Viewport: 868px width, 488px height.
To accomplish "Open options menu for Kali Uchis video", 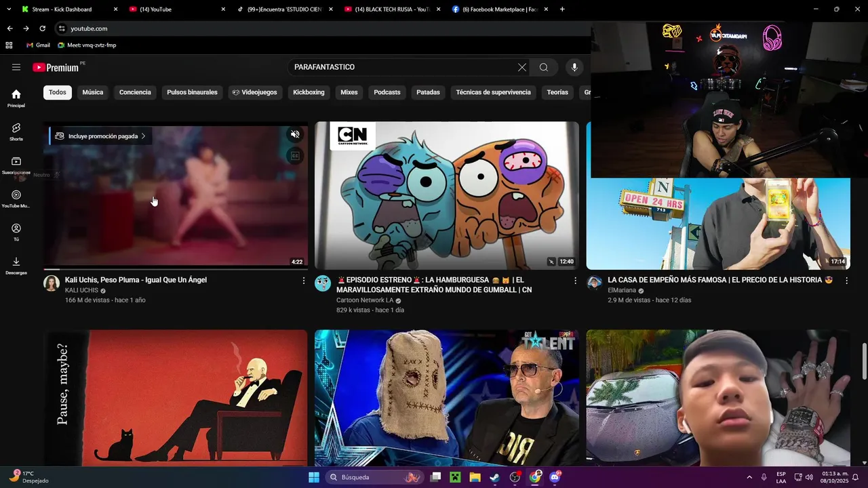I will [x=303, y=281].
